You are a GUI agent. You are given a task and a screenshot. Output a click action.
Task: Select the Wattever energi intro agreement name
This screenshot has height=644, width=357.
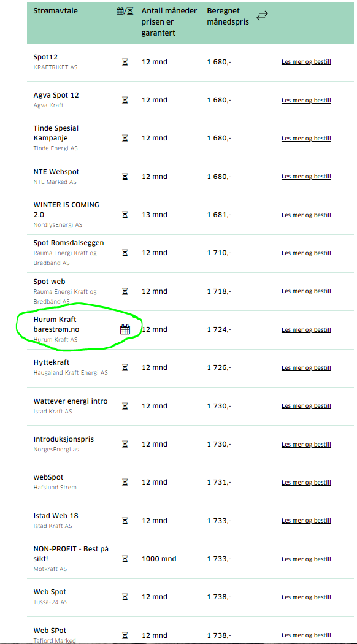71,401
